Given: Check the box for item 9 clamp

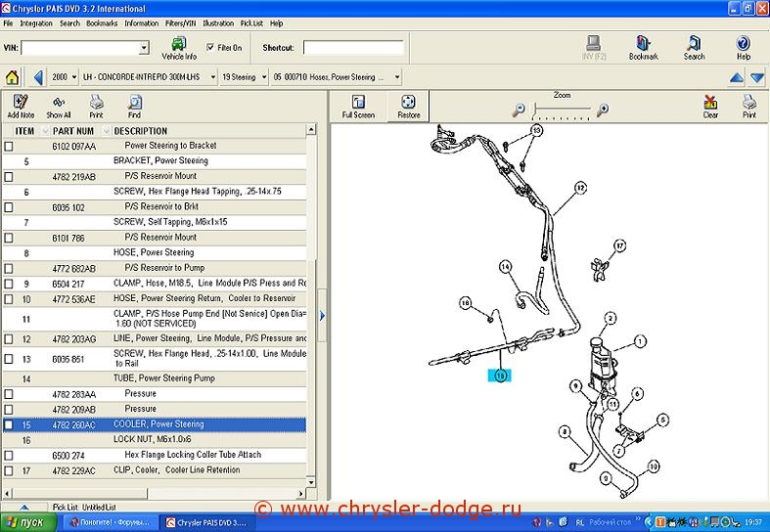Looking at the screenshot, I should [x=9, y=284].
